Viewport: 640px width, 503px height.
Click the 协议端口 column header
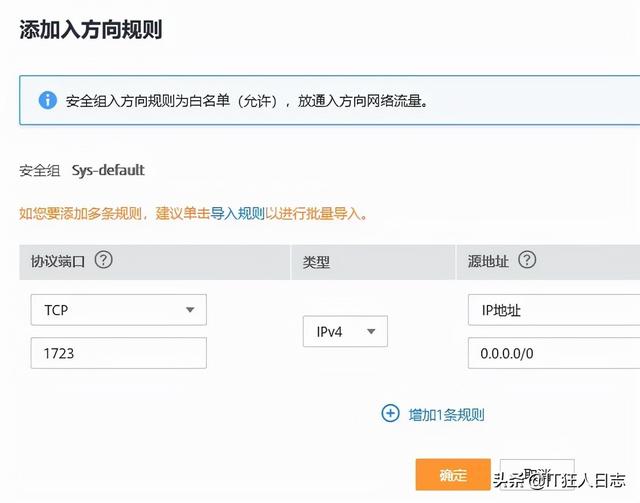(59, 261)
